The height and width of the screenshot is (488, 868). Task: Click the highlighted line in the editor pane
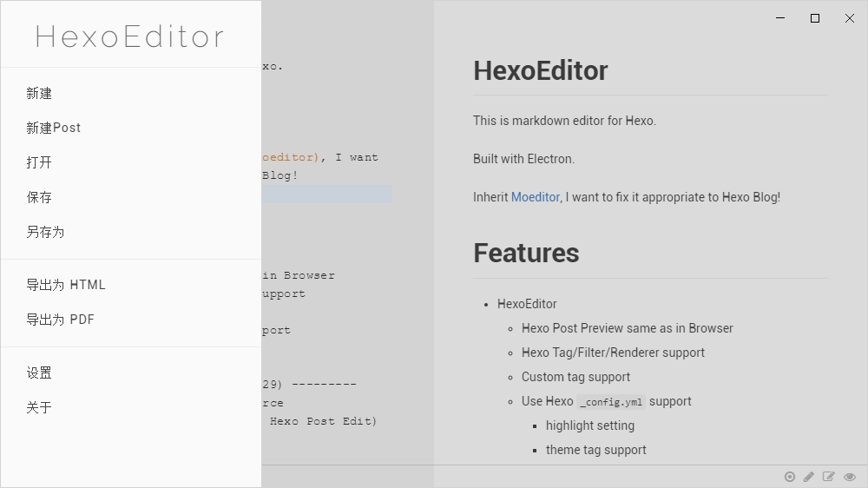click(x=326, y=194)
